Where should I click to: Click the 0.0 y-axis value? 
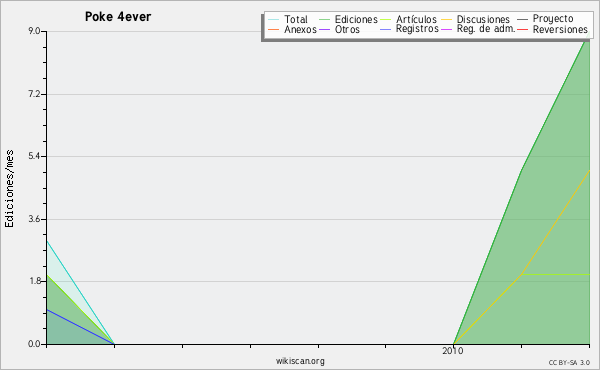[34, 344]
